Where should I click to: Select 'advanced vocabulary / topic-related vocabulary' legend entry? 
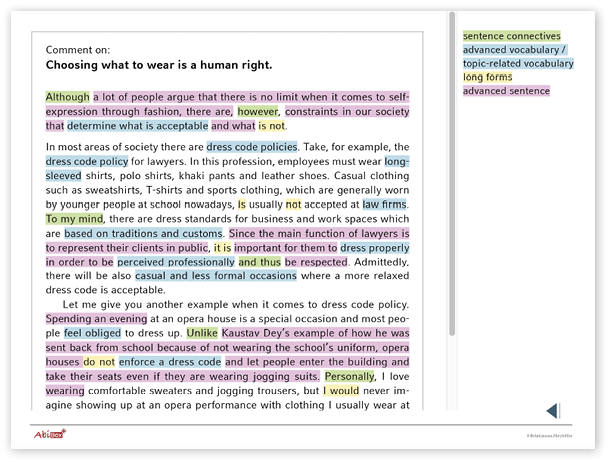(x=517, y=56)
